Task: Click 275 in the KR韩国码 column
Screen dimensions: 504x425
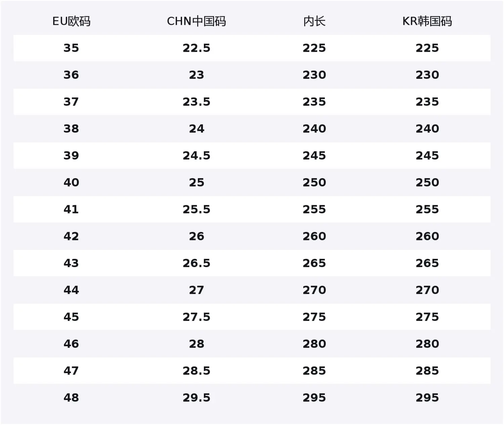Action: [427, 317]
